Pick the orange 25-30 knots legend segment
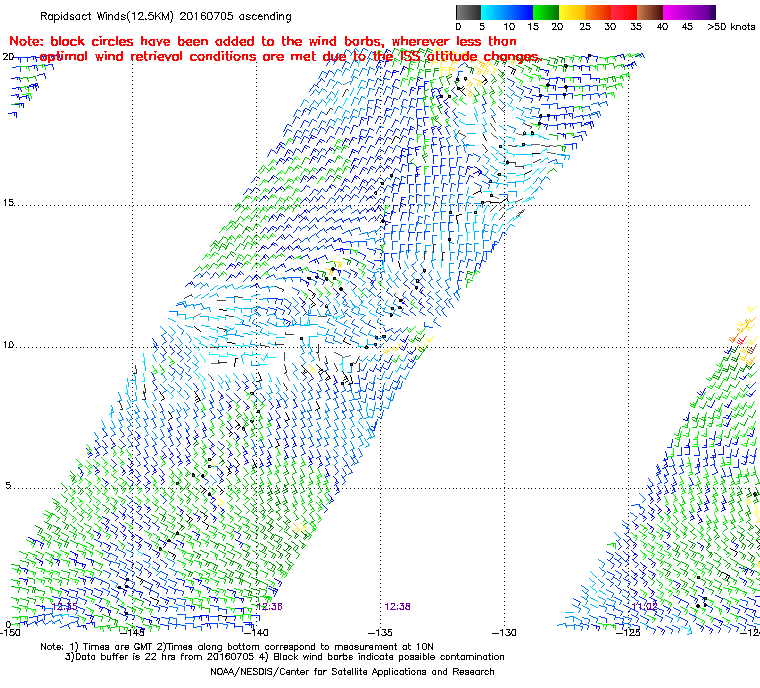 [598, 12]
